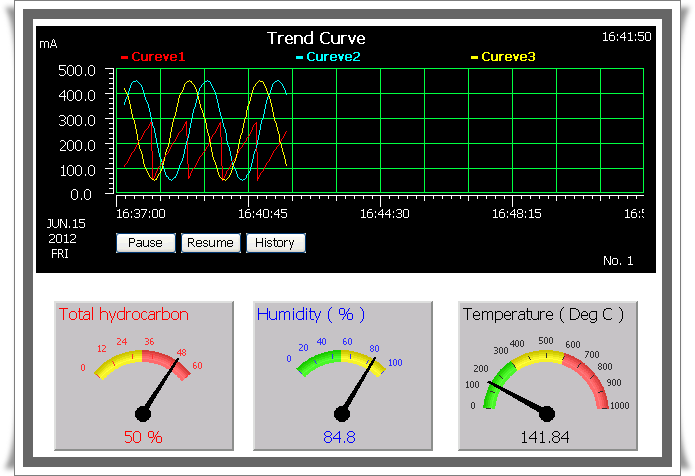
Task: Click the 16:37:00 time axis label
Action: [141, 214]
